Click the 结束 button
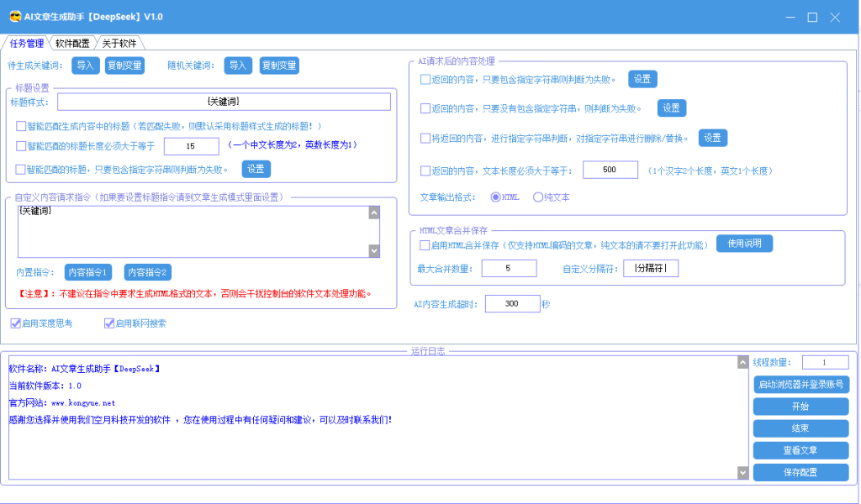Screen dimensions: 861x504 pos(801,428)
